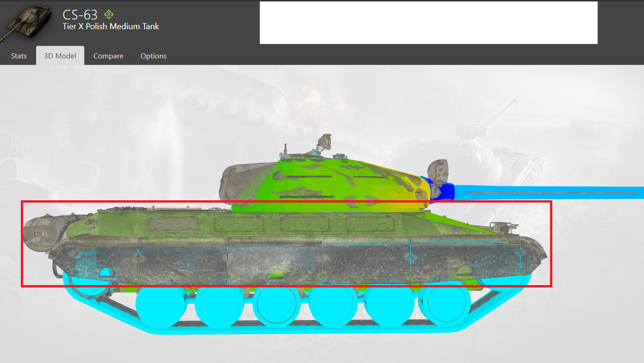Image resolution: width=644 pixels, height=363 pixels.
Task: Open the Options tab
Action: coord(153,56)
